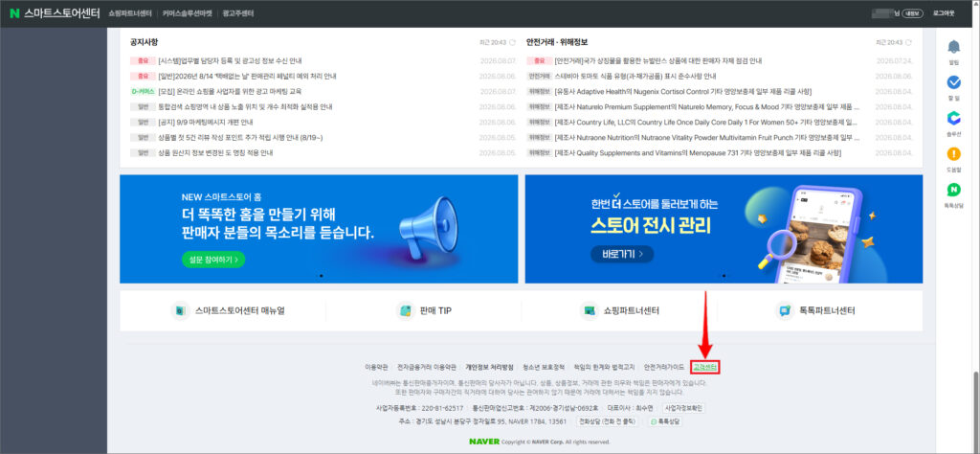Open the Country Life Once Daily notice
This screenshot has width=980, height=454.
pos(706,122)
